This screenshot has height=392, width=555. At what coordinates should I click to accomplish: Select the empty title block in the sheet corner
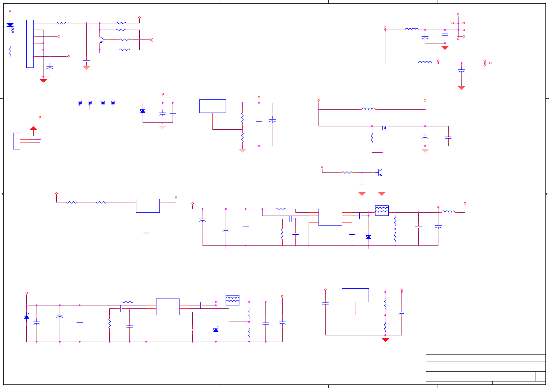point(486,369)
